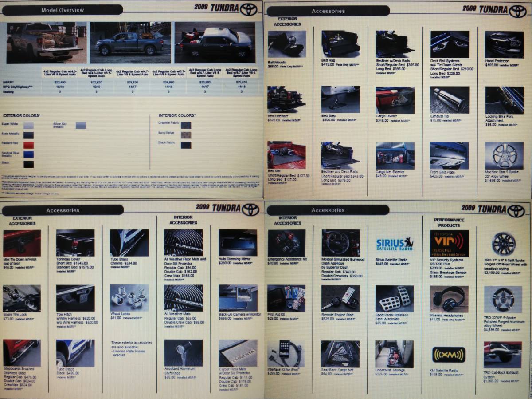View the Wireless Headphones image
The width and height of the screenshot is (532, 399).
[449, 299]
